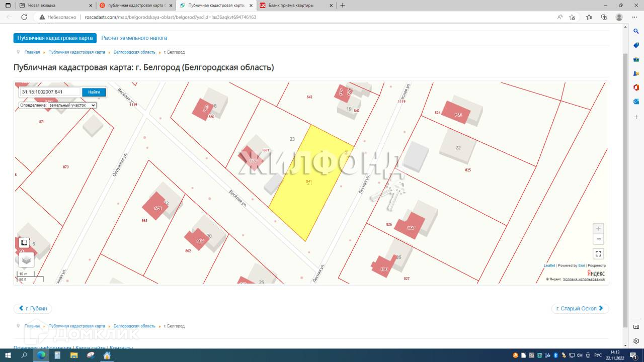Image resolution: width=644 pixels, height=362 pixels.
Task: Open the object type dropdown 'земельный участок'
Action: pyautogui.click(x=72, y=105)
